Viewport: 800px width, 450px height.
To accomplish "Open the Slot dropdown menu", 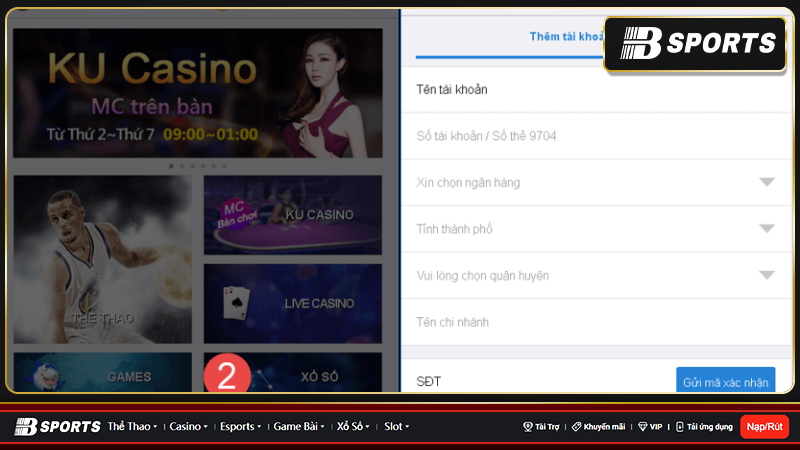I will coord(396,427).
